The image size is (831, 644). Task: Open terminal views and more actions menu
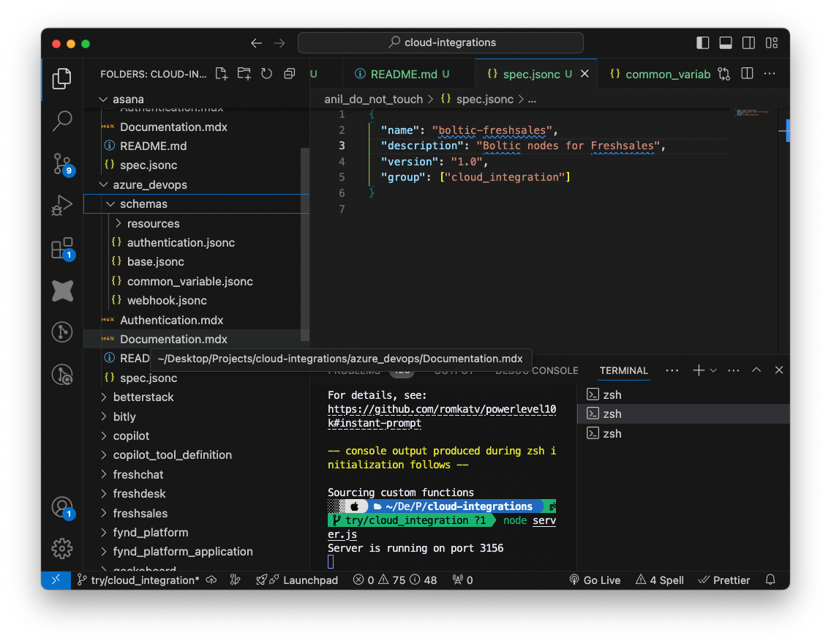coord(734,370)
